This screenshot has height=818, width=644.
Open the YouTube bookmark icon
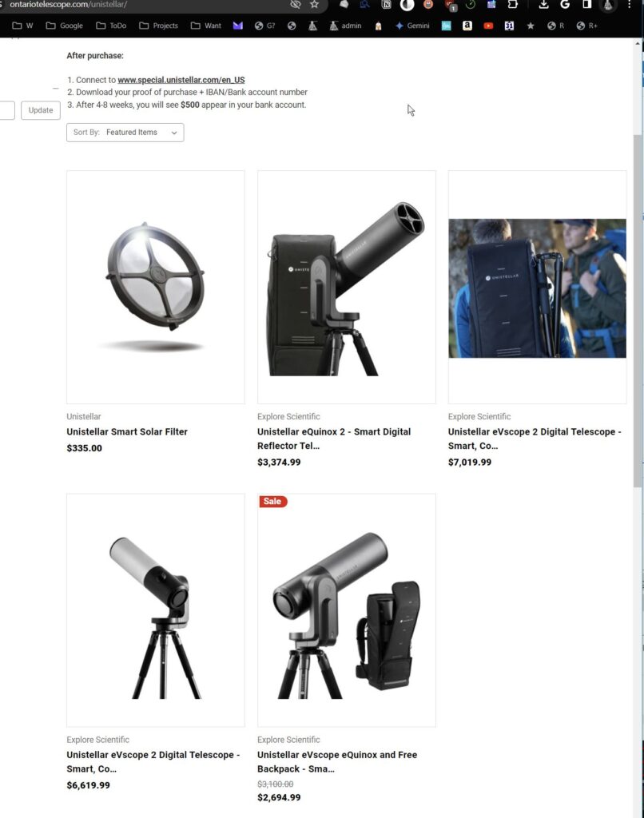[x=488, y=26]
